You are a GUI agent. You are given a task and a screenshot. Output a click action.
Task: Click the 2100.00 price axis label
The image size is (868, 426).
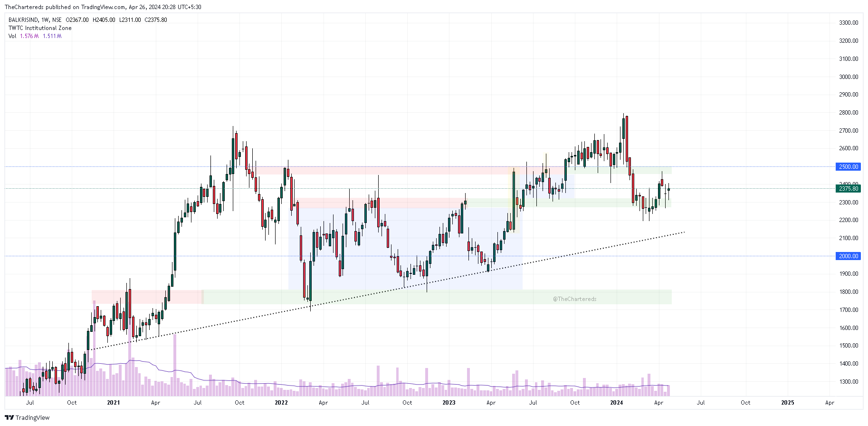[849, 238]
